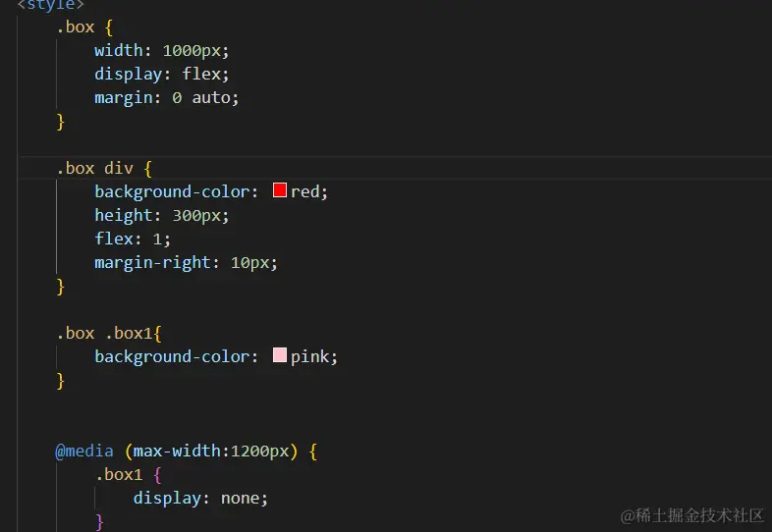Click the '.box .box1{' selector line
The width and height of the screenshot is (772, 532).
[109, 334]
